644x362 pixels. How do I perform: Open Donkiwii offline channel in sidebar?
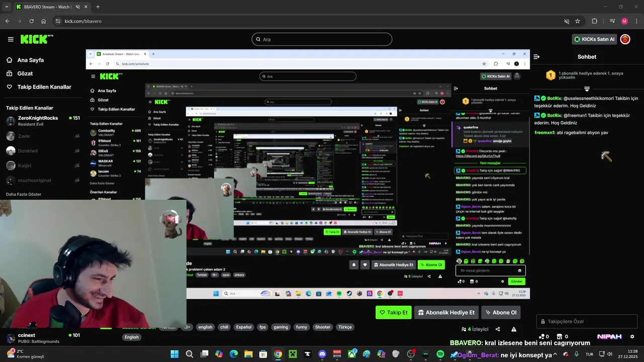(43, 151)
